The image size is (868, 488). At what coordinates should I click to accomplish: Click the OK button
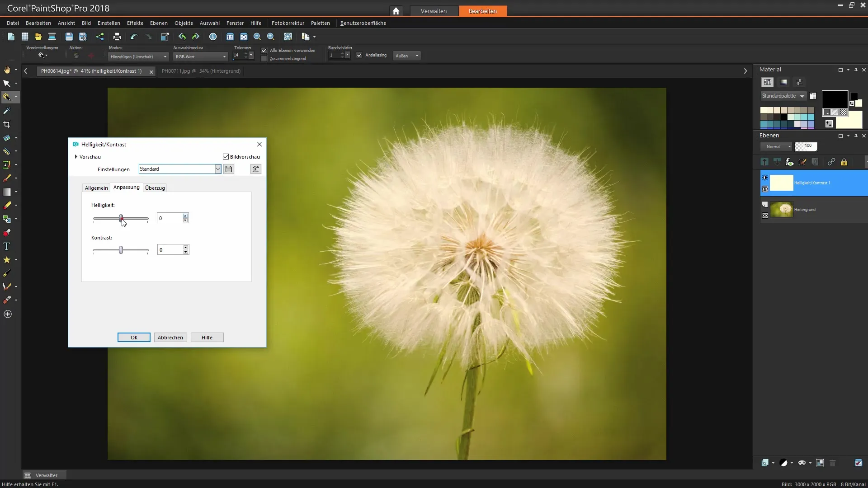(134, 338)
